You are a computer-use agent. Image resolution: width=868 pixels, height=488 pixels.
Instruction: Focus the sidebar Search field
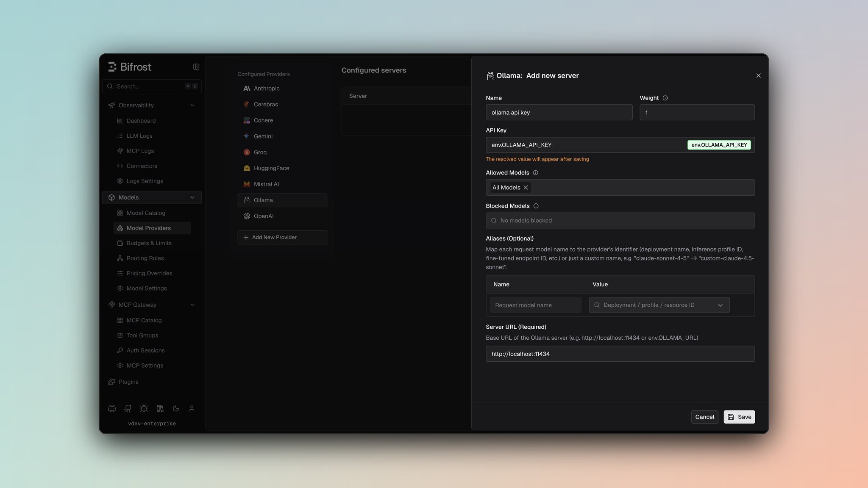click(x=152, y=86)
